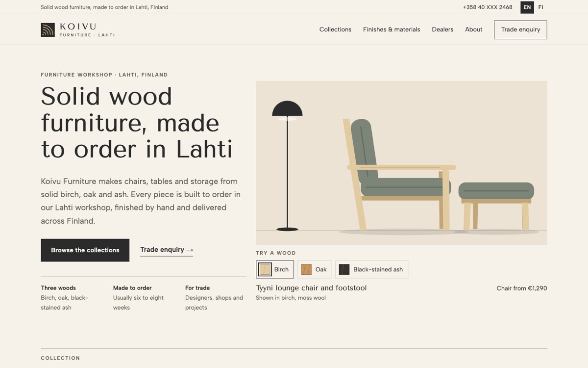Open the About page
The image size is (588, 368).
(x=474, y=29)
